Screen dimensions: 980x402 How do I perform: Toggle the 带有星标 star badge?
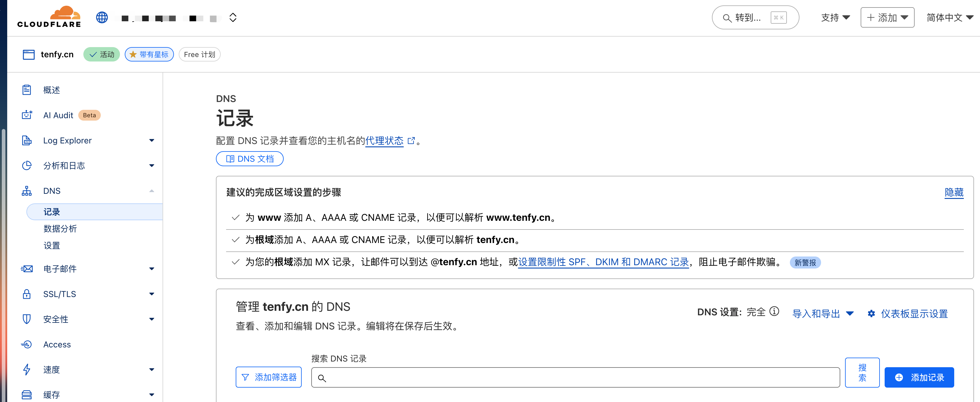[x=149, y=54]
